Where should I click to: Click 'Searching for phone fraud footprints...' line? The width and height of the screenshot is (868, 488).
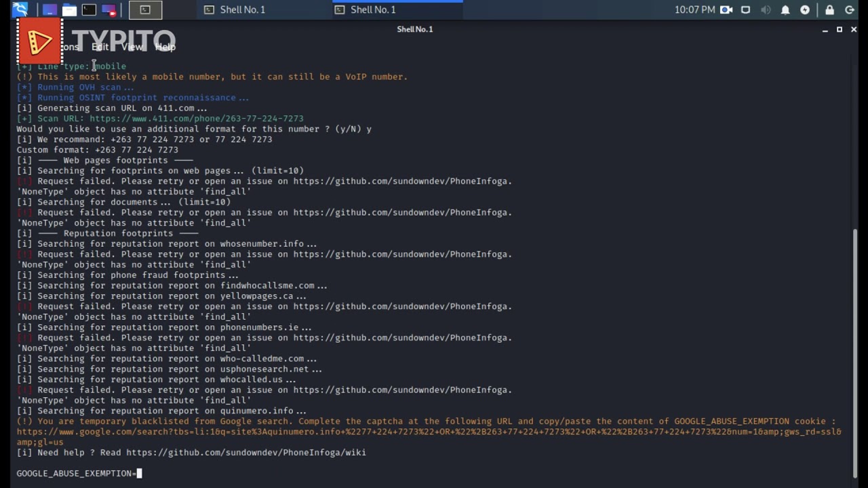point(127,275)
